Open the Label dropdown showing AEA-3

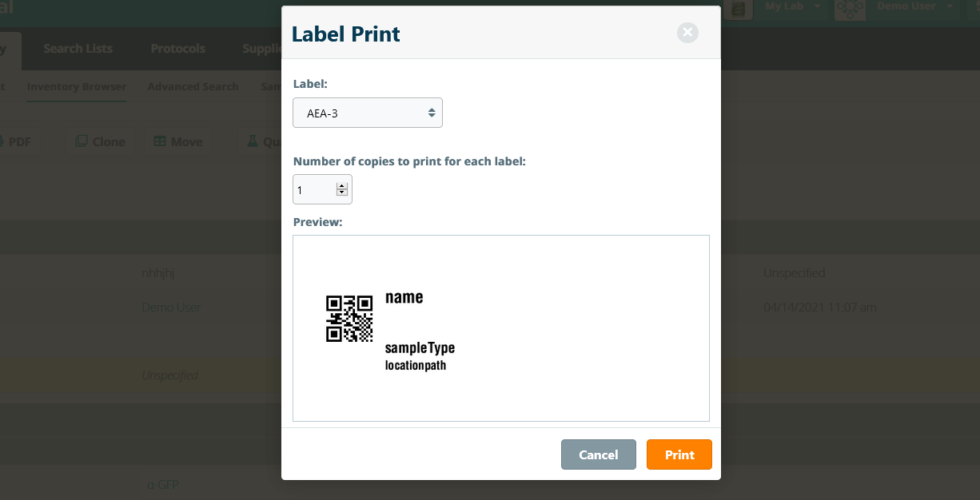point(368,113)
